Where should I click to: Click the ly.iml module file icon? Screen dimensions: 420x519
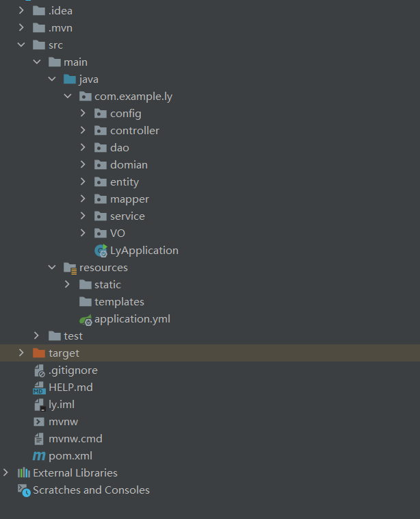[40, 405]
